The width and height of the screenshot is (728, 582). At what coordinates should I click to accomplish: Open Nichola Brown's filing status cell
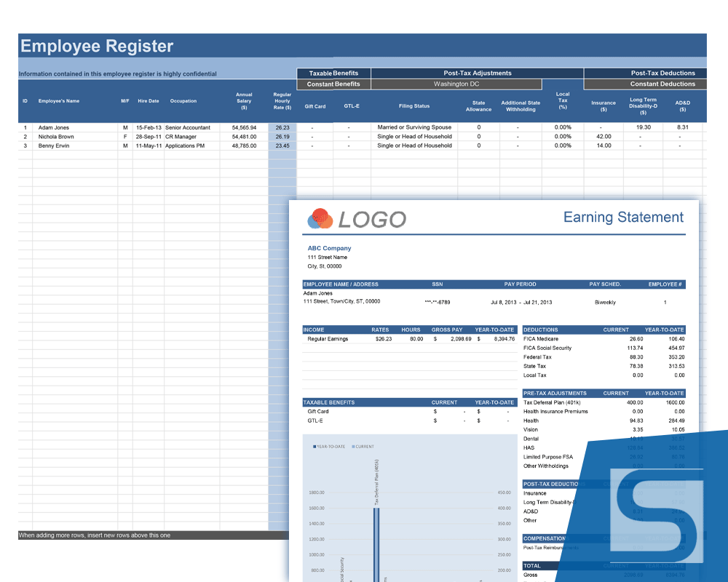[414, 137]
